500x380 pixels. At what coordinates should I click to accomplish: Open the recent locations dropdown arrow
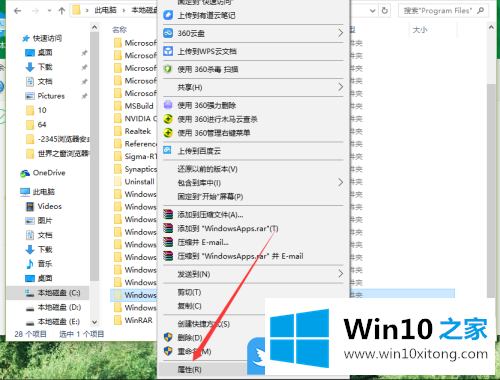tap(49, 11)
